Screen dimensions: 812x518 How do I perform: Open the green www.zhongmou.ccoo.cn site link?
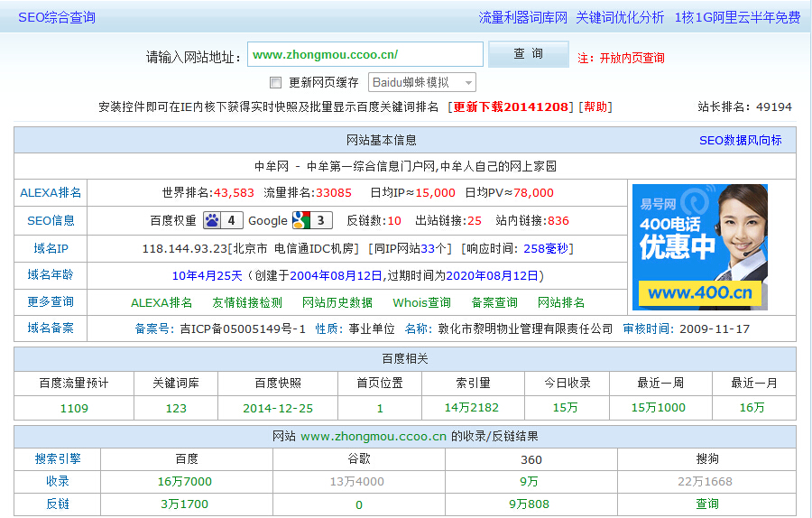point(374,437)
